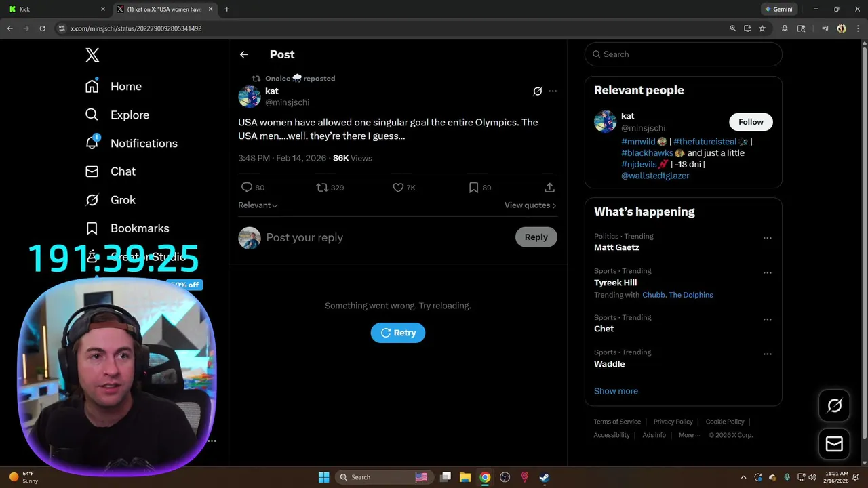The height and width of the screenshot is (488, 868).
Task: Open File Explorer from the taskbar
Action: [x=465, y=477]
